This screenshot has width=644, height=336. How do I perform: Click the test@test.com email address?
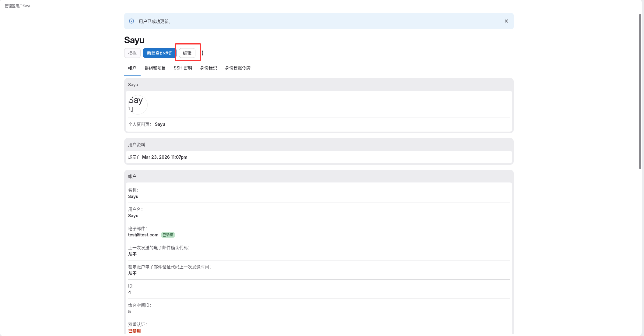click(x=143, y=235)
